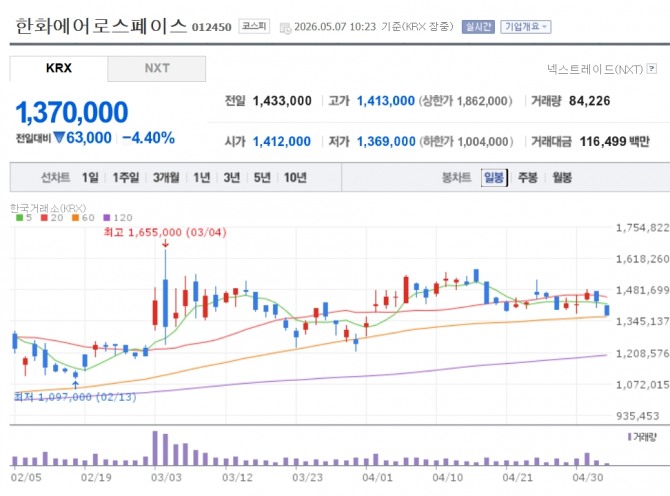This screenshot has height=496, width=670.
Task: Click the 03/03 date on the chart axis
Action: (166, 477)
